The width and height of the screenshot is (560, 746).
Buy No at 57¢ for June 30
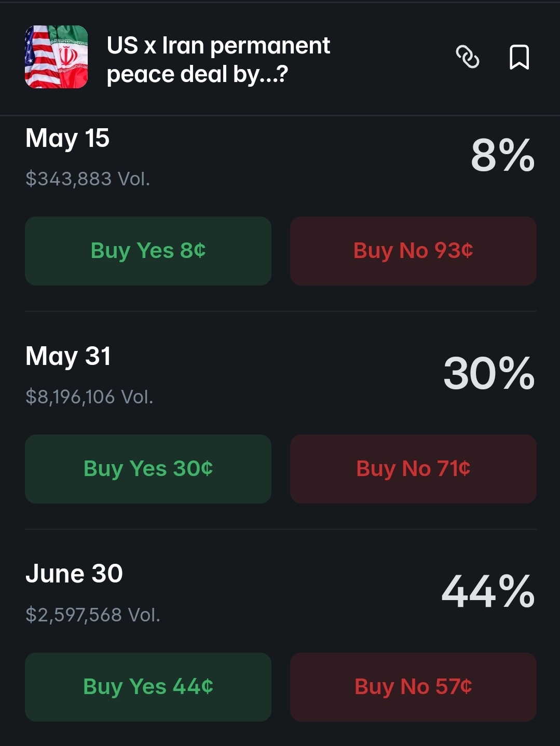pyautogui.click(x=413, y=687)
